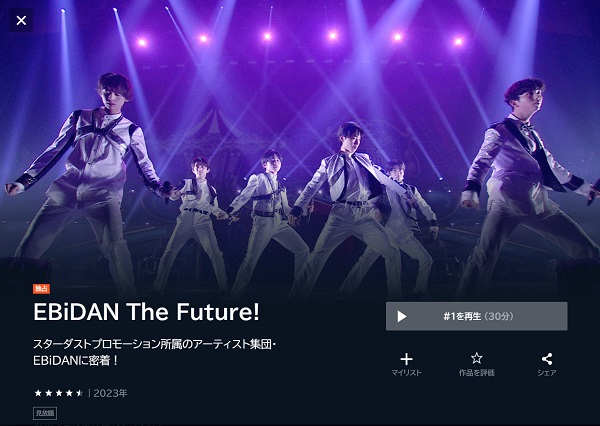Click the first filled rating star
The image size is (600, 426).
point(38,393)
